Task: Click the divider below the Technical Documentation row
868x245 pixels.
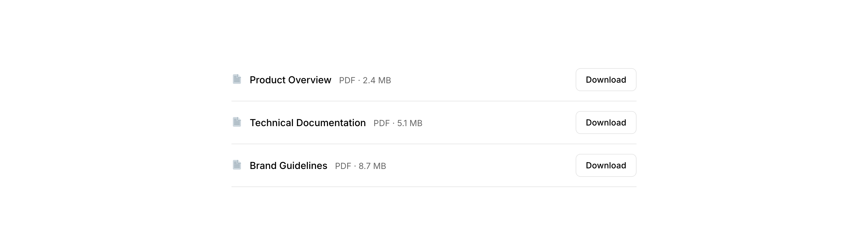Action: (x=434, y=144)
